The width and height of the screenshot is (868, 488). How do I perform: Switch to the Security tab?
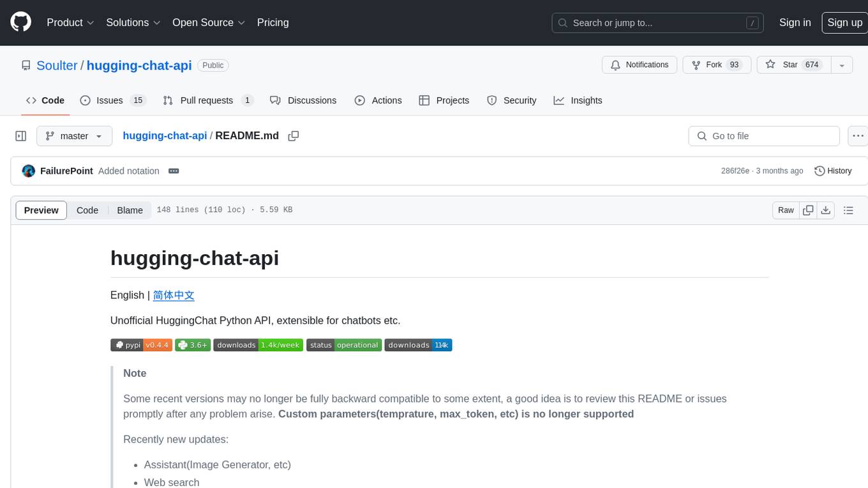512,100
